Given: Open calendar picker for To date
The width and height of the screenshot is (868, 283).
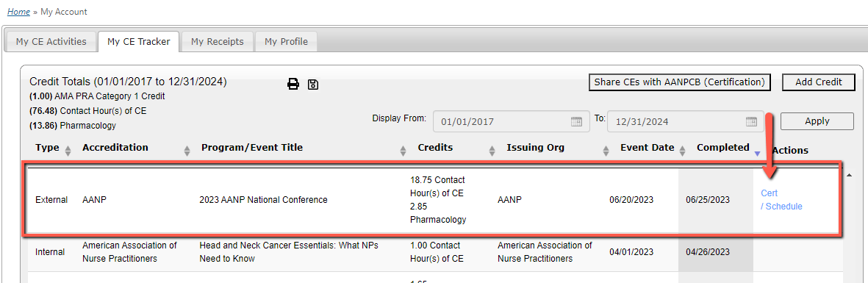Looking at the screenshot, I should [751, 121].
